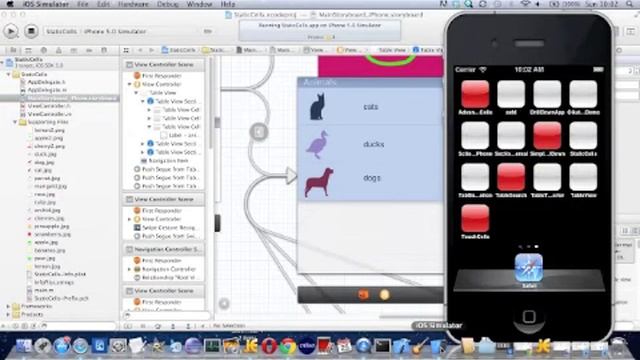
Task: Select the Navigation Controller Scene header
Action: point(163,249)
